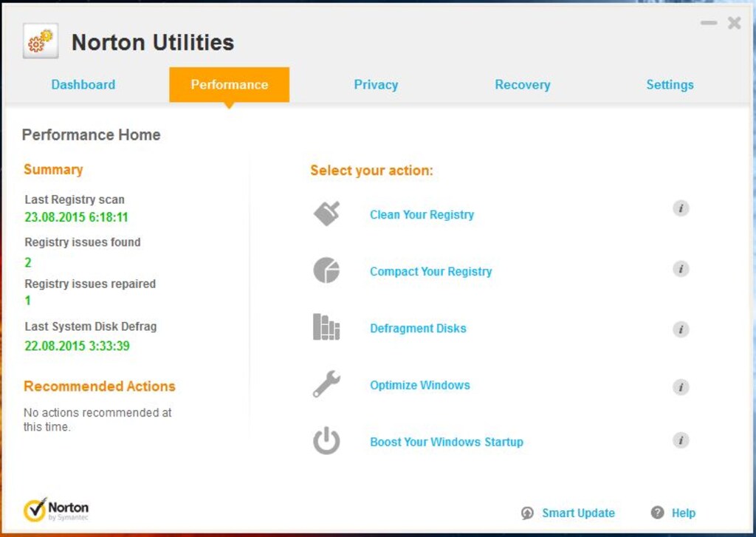Show info for Optimize Windows
756x537 pixels.
pos(681,387)
